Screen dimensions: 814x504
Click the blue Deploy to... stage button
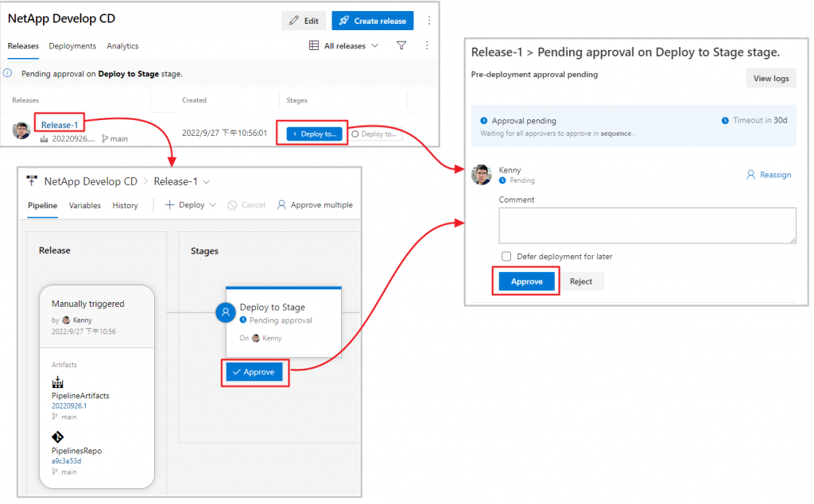pos(314,134)
